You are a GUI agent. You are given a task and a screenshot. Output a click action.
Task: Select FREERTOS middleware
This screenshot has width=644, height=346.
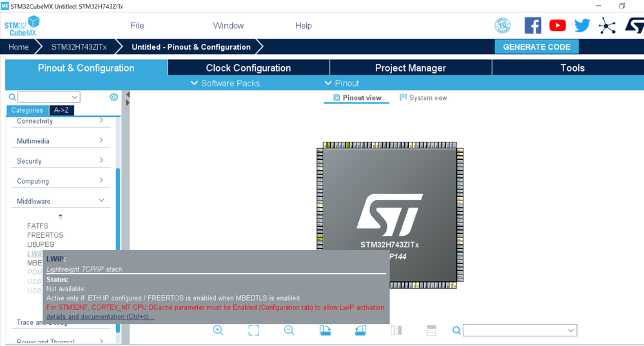[45, 235]
